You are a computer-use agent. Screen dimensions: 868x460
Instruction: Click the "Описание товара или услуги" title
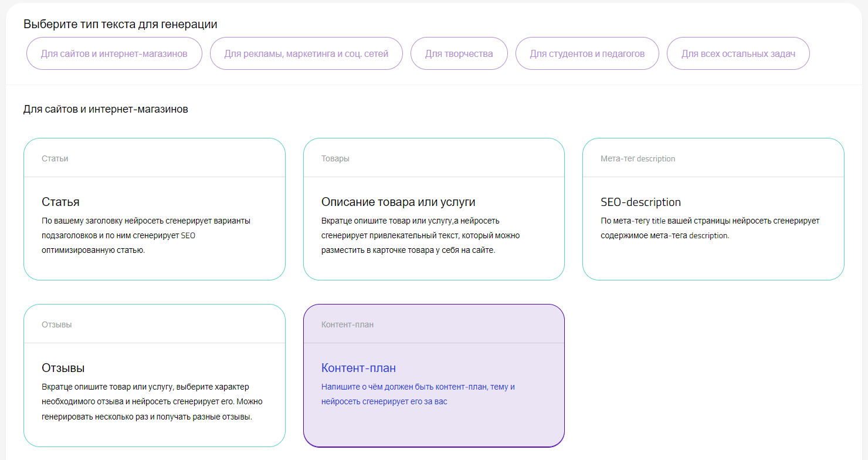tap(398, 202)
